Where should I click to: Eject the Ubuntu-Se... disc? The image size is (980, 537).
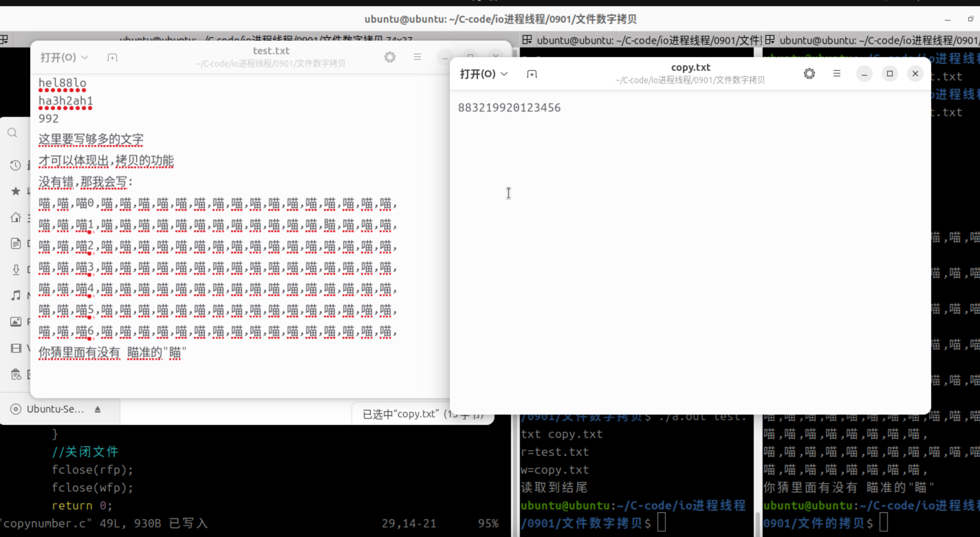(x=98, y=409)
